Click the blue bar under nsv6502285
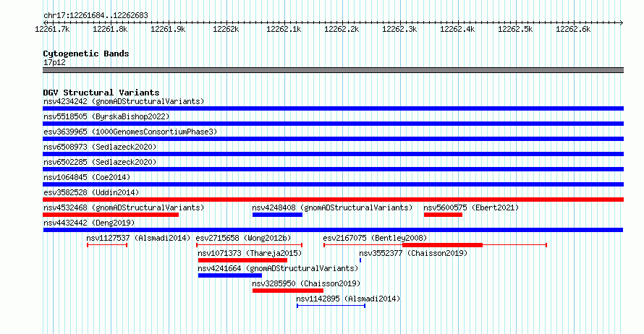The height and width of the screenshot is (334, 644). click(333, 169)
